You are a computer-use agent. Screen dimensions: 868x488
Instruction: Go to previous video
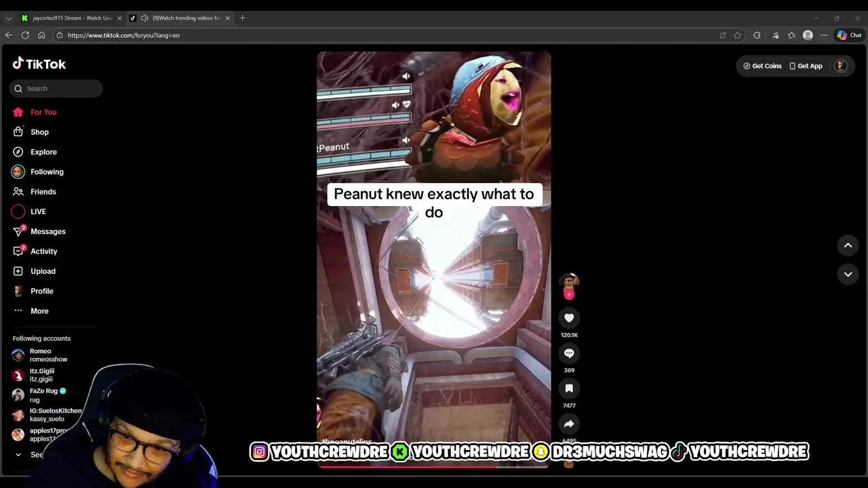(x=848, y=245)
